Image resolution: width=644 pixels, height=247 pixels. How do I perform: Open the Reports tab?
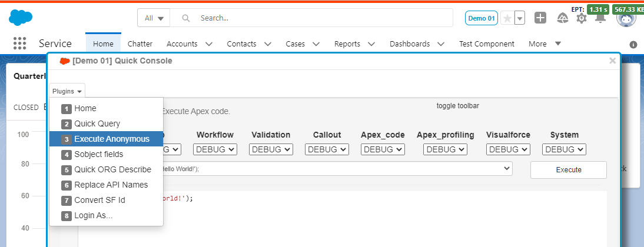pyautogui.click(x=347, y=44)
